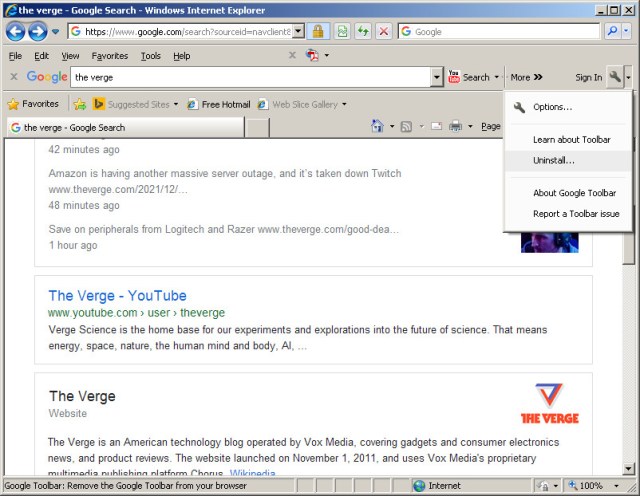
Task: Open a new tab button
Action: 257,127
